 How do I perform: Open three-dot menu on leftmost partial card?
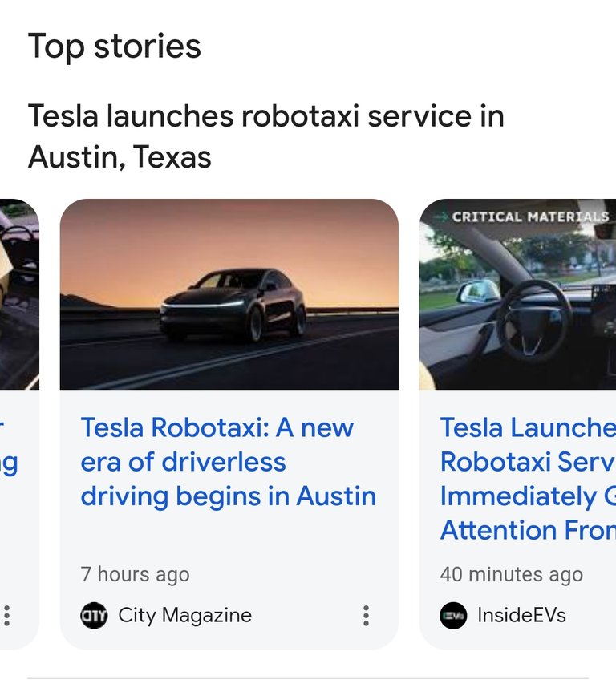[x=7, y=615]
